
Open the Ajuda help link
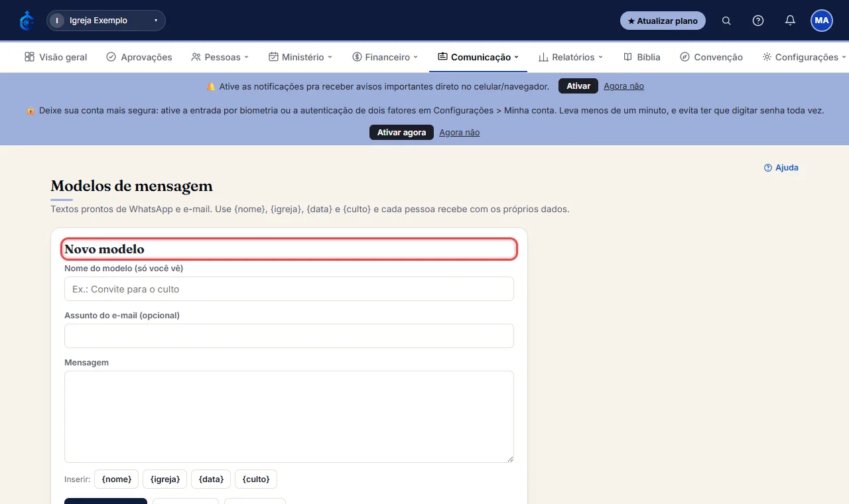click(x=781, y=168)
